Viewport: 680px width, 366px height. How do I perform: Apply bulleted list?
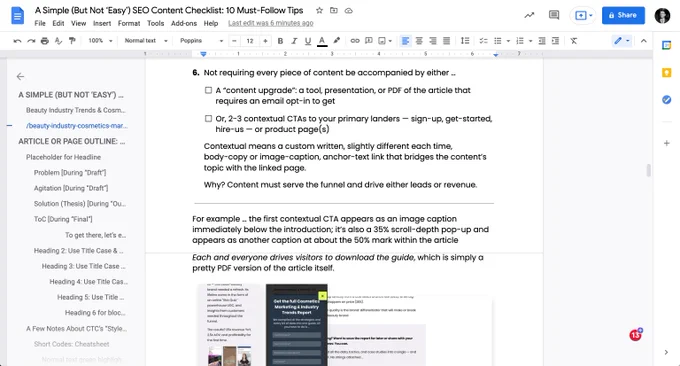point(498,41)
